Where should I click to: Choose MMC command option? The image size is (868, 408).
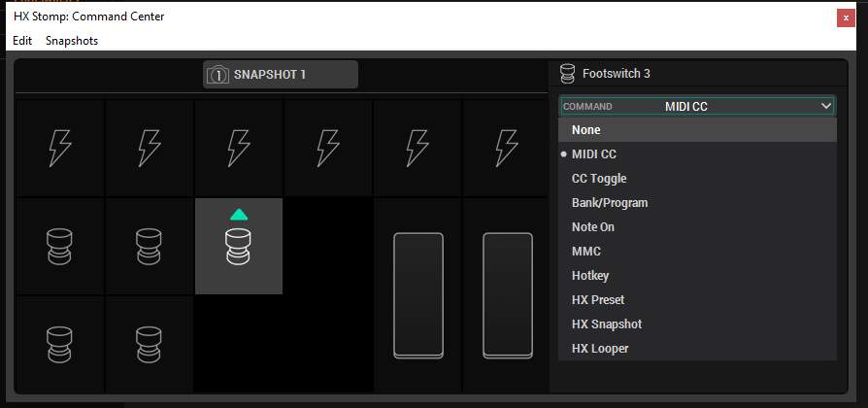697,252
